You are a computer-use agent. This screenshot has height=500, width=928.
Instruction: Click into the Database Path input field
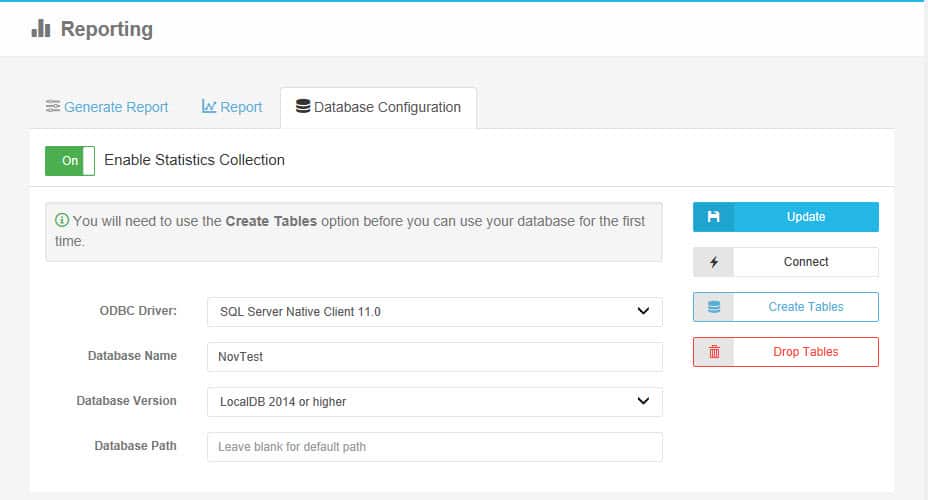(x=434, y=447)
